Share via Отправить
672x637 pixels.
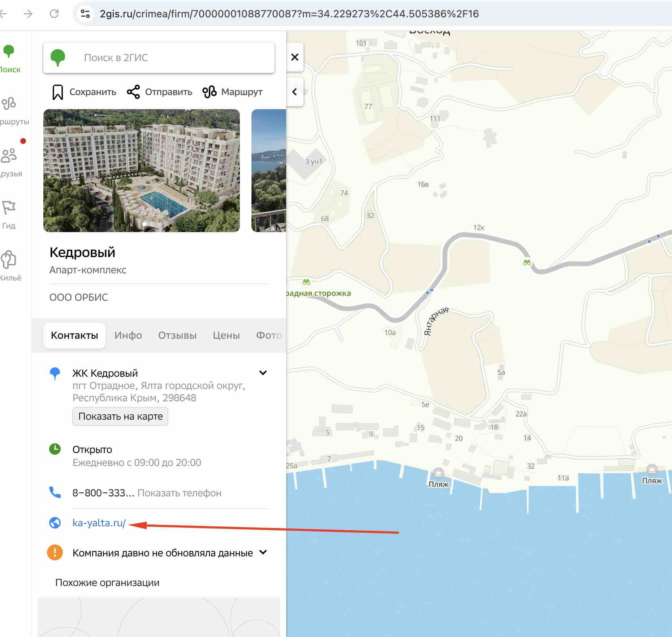[x=159, y=92]
